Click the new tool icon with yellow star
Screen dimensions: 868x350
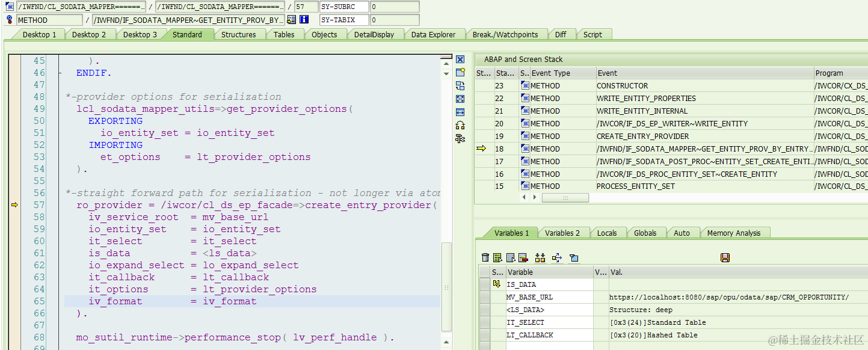point(460,72)
